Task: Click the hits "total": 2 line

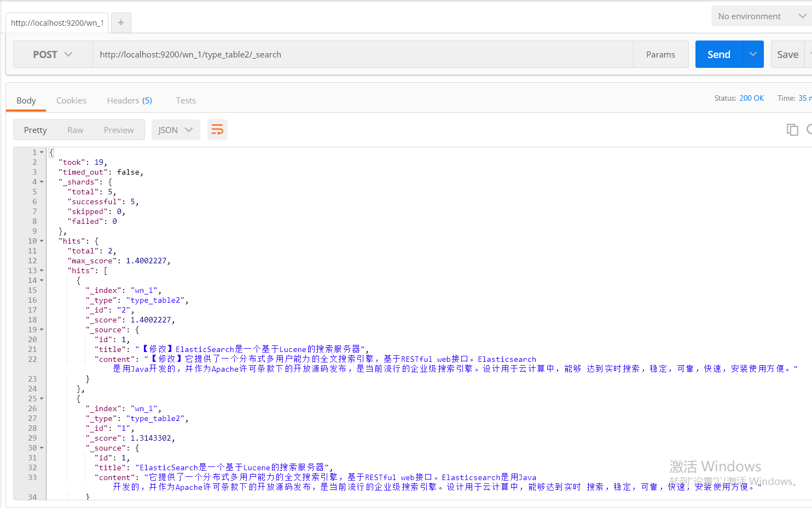Action: click(92, 251)
